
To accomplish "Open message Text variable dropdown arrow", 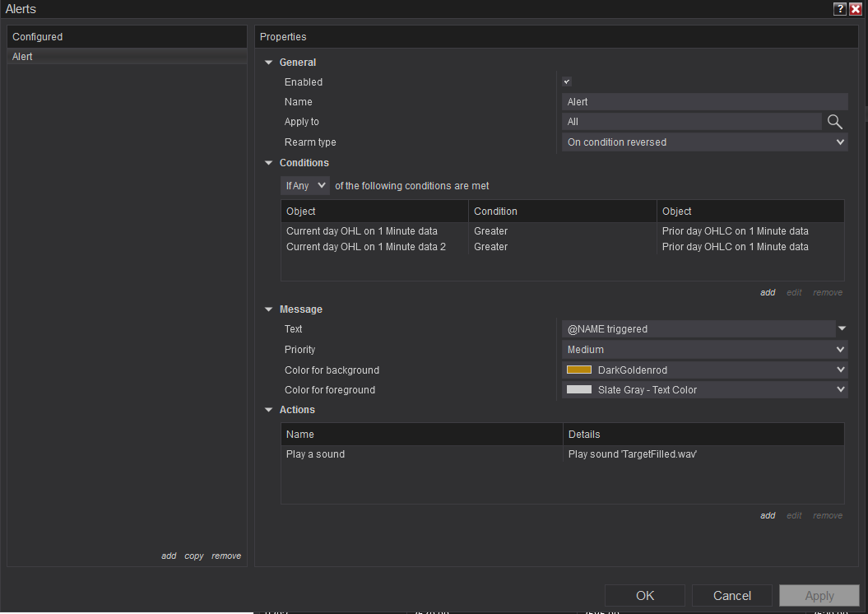I will click(842, 329).
